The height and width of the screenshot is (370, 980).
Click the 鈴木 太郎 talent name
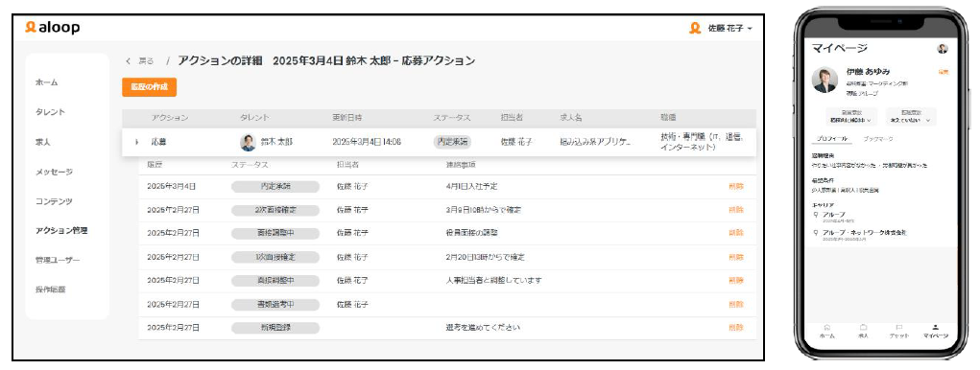[x=276, y=142]
